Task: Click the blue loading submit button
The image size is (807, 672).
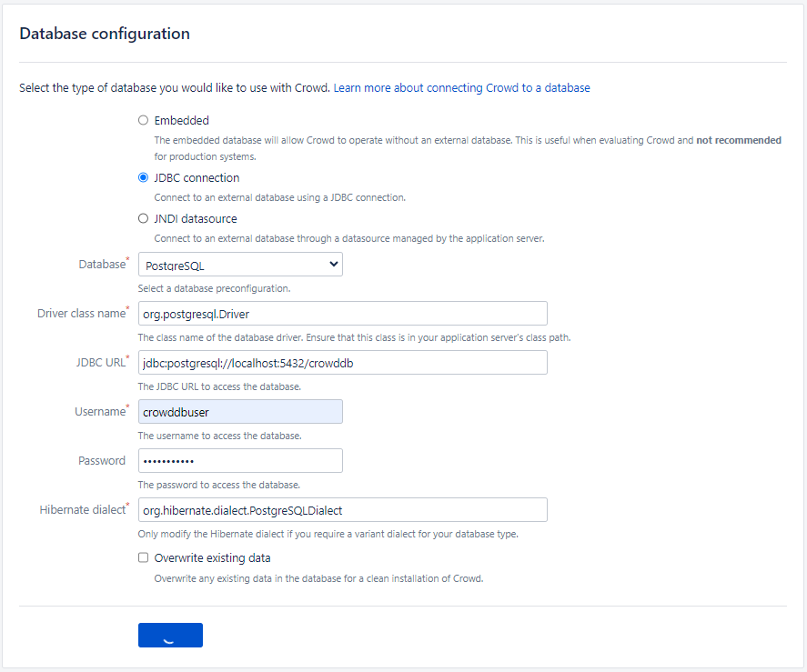Action: (x=170, y=635)
